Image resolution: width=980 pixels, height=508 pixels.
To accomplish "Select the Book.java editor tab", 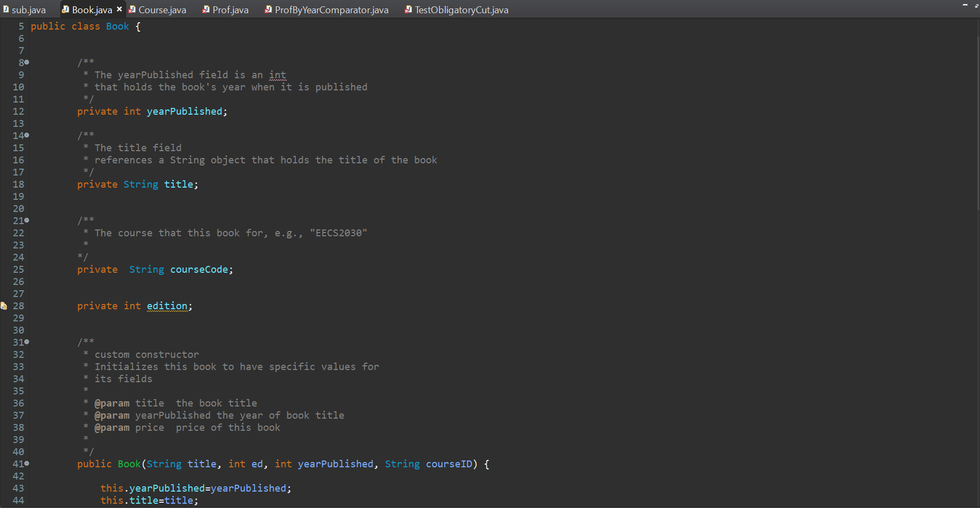I will tap(92, 10).
